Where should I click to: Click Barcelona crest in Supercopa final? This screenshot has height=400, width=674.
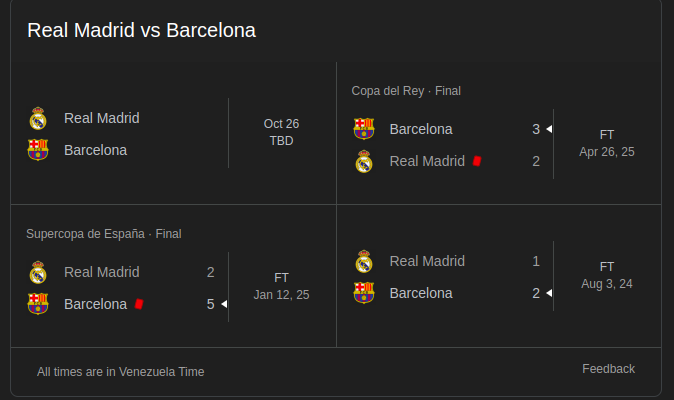tap(38, 304)
